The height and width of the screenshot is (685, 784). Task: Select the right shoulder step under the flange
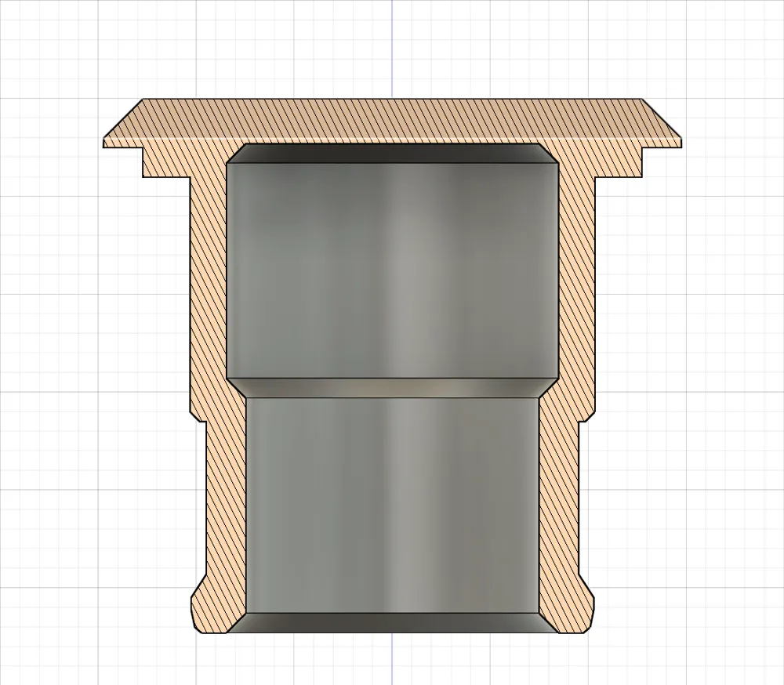(x=619, y=162)
